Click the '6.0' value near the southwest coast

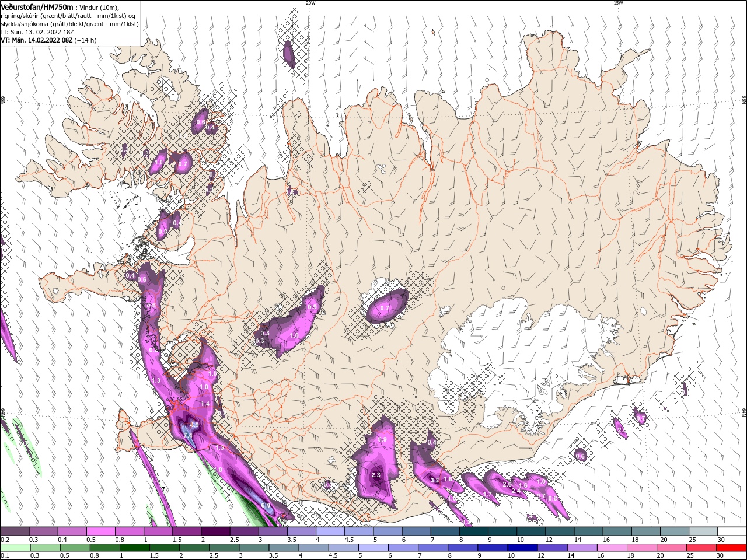[x=266, y=506]
